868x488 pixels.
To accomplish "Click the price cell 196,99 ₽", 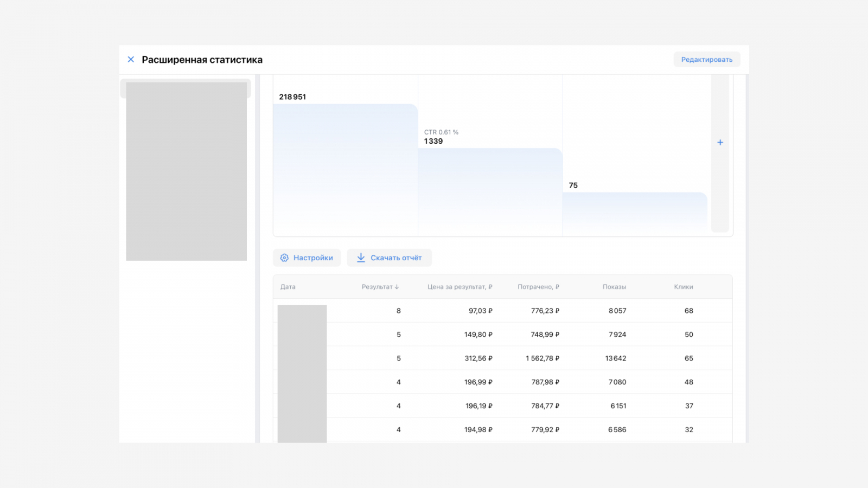I will pyautogui.click(x=478, y=382).
